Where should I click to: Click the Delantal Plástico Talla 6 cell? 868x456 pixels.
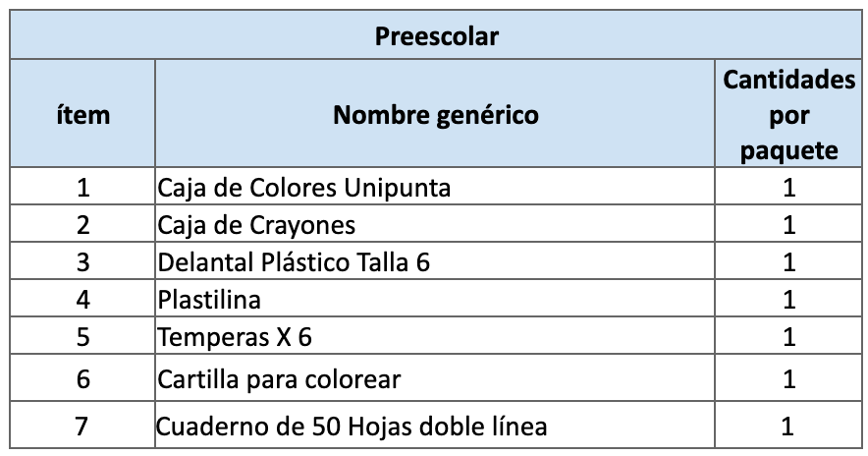pos(294,262)
